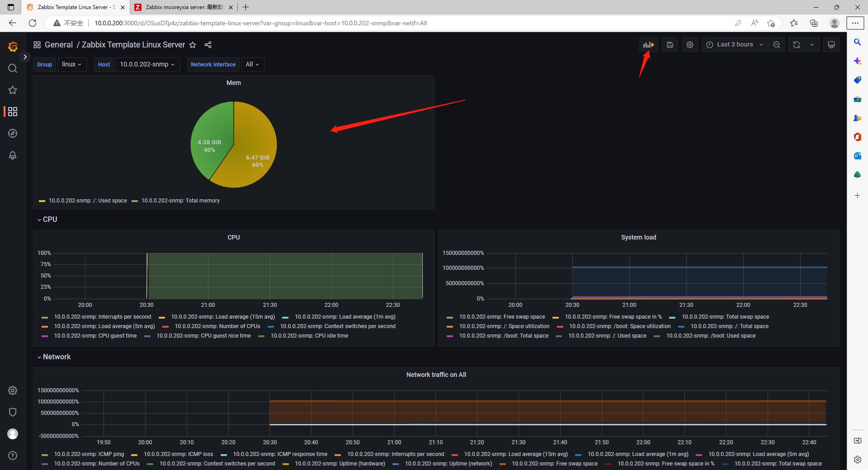This screenshot has width=868, height=470.
Task: Click the Cycle view mode monitor icon
Action: tap(831, 45)
